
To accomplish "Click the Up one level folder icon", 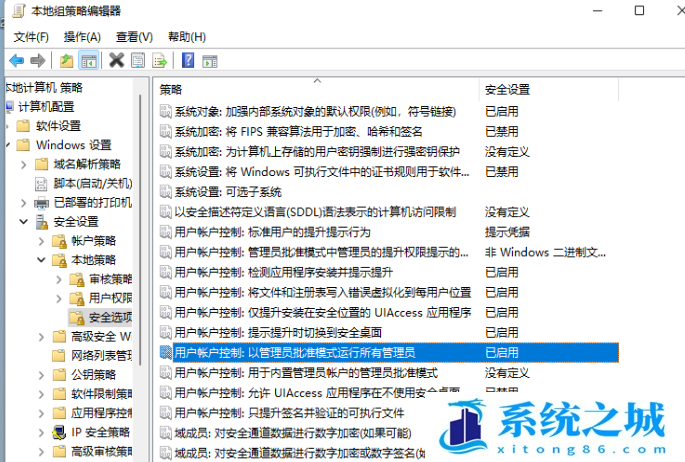I will pyautogui.click(x=66, y=60).
